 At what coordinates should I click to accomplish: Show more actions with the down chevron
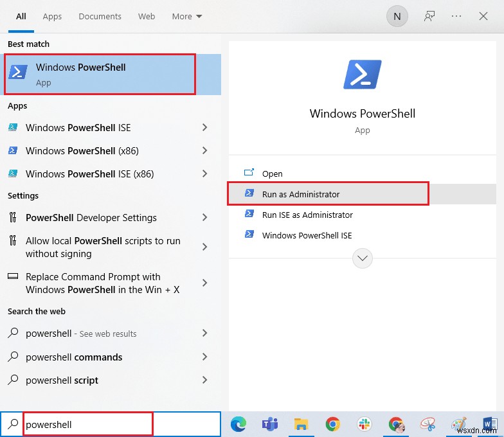click(x=363, y=258)
